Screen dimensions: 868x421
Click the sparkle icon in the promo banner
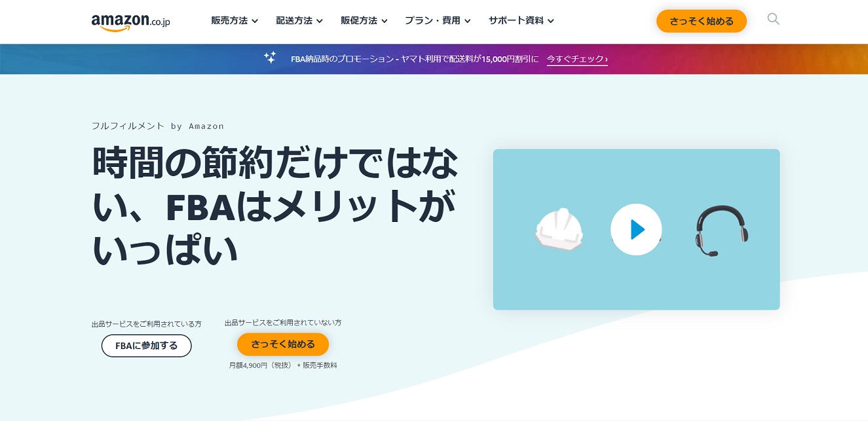(270, 58)
